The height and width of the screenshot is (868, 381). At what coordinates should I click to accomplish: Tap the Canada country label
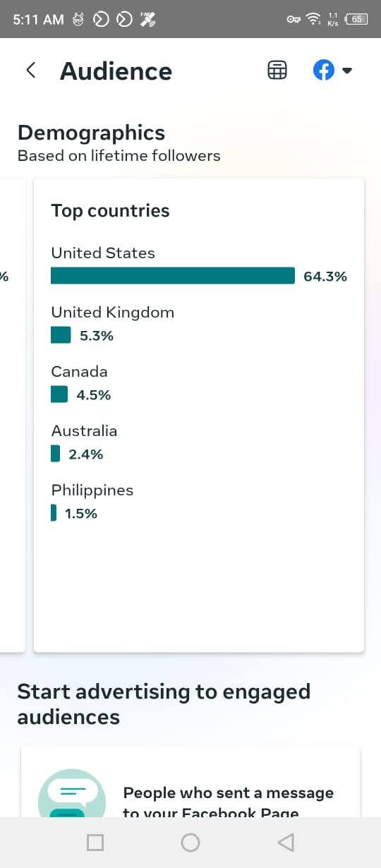(x=79, y=371)
